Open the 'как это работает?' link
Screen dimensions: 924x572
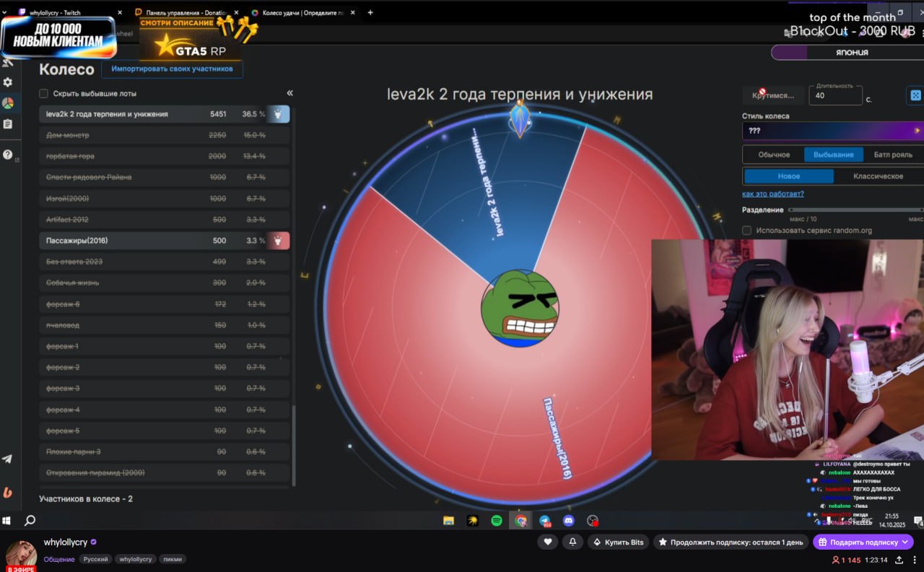click(x=773, y=194)
